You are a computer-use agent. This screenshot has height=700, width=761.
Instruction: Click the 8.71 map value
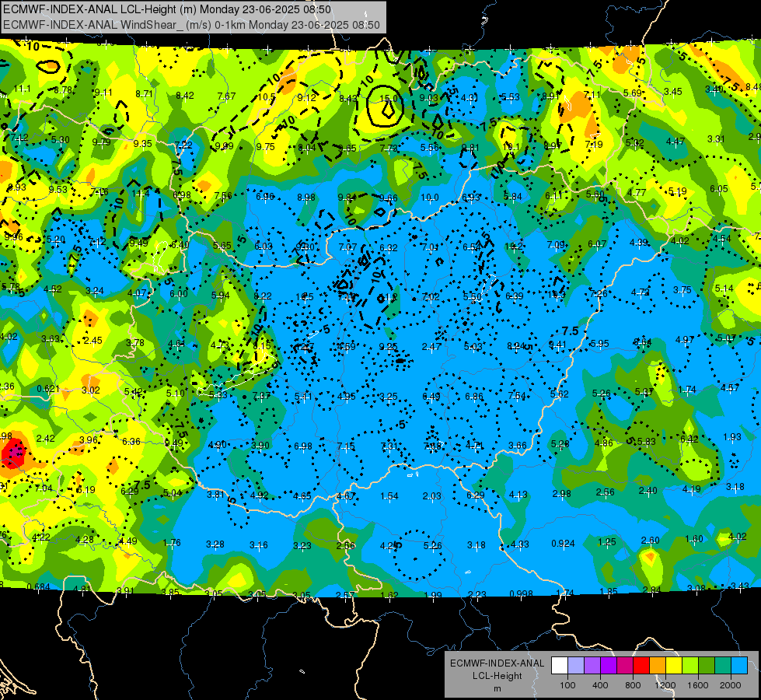144,94
